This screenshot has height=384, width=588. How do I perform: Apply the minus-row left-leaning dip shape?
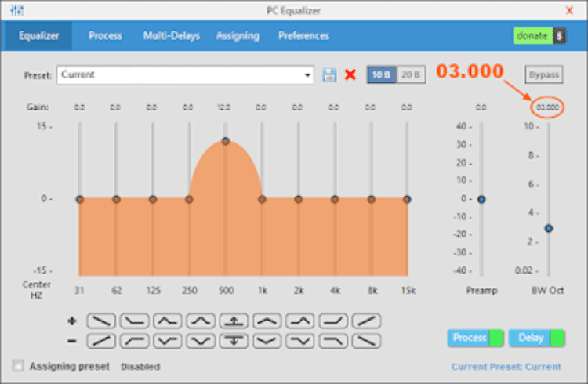coord(167,341)
